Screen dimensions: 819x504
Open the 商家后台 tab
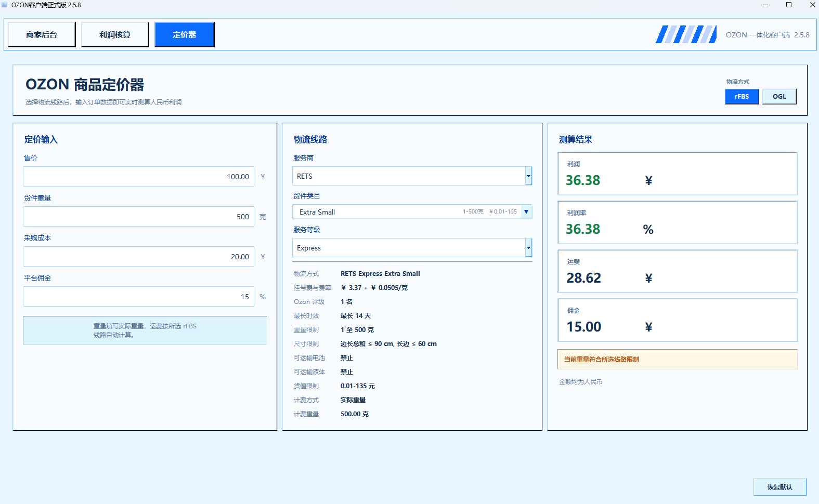coord(42,35)
